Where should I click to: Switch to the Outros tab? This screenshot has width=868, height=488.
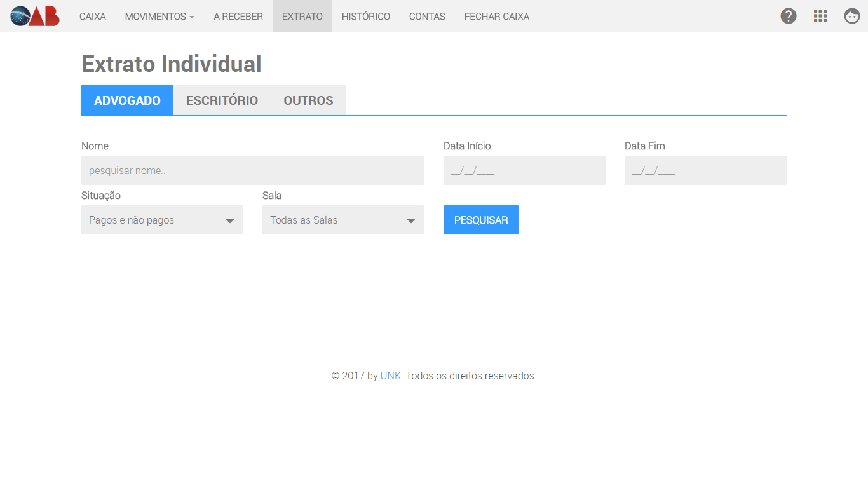point(308,100)
